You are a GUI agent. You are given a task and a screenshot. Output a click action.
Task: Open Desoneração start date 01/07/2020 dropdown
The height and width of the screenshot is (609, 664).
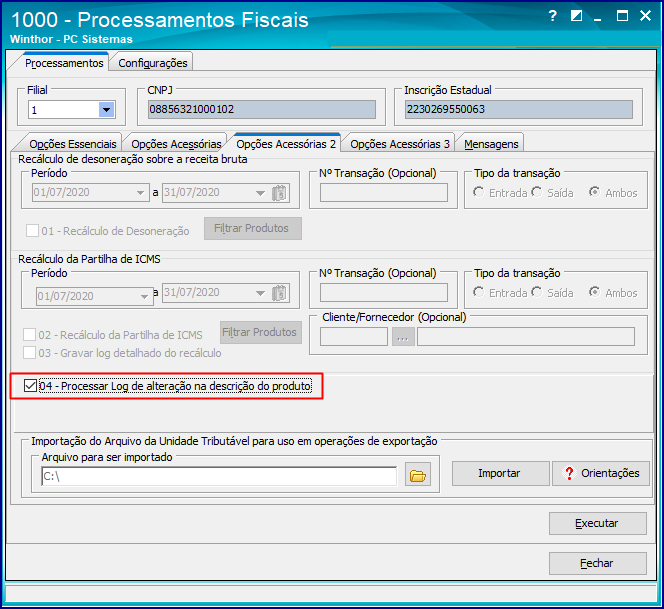pyautogui.click(x=141, y=193)
